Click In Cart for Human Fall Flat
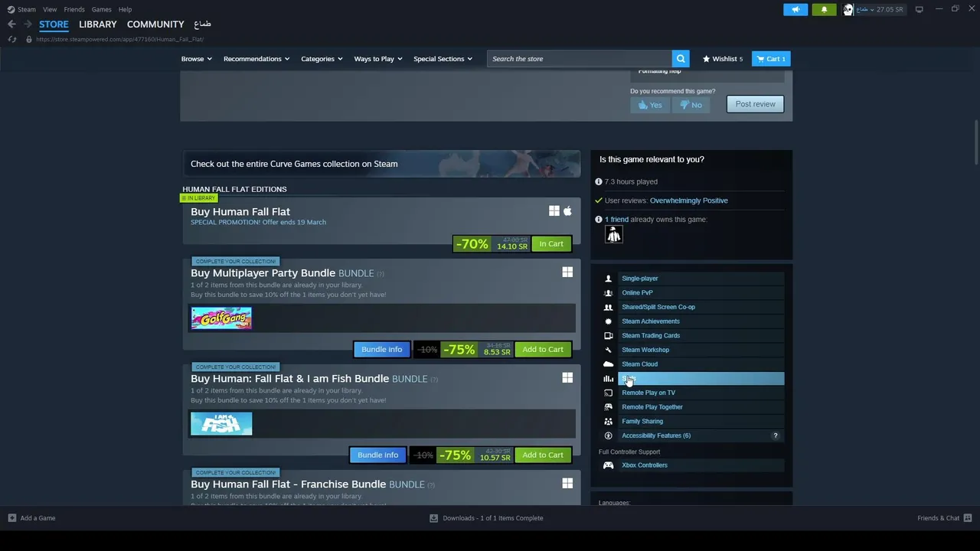 (551, 244)
